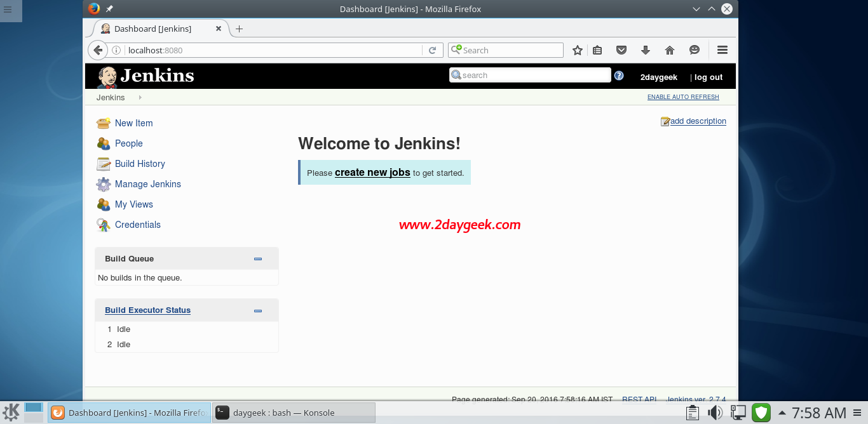Click the virtual desktop pager
The width and height of the screenshot is (868, 424).
34,412
